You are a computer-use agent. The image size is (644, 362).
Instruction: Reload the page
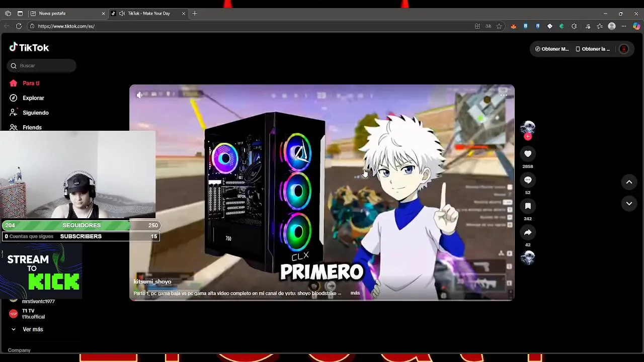coord(19,26)
